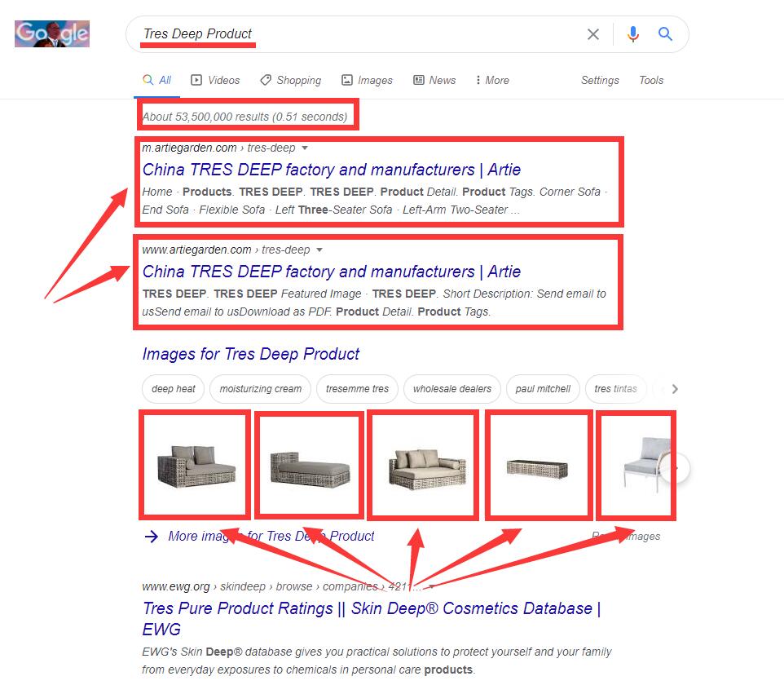Image resolution: width=784 pixels, height=694 pixels.
Task: Open first China TRES DEEP result link
Action: pos(332,170)
